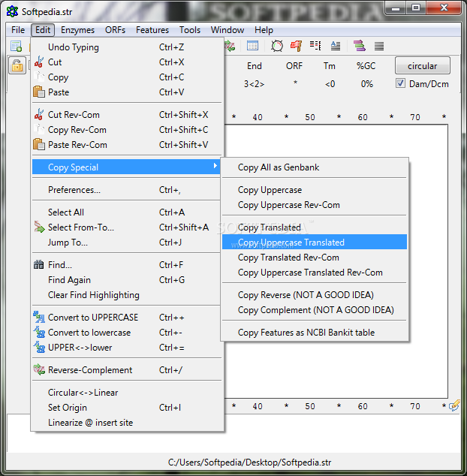The height and width of the screenshot is (476, 467).
Task: Click the bottom white translation pane
Action: [234, 443]
